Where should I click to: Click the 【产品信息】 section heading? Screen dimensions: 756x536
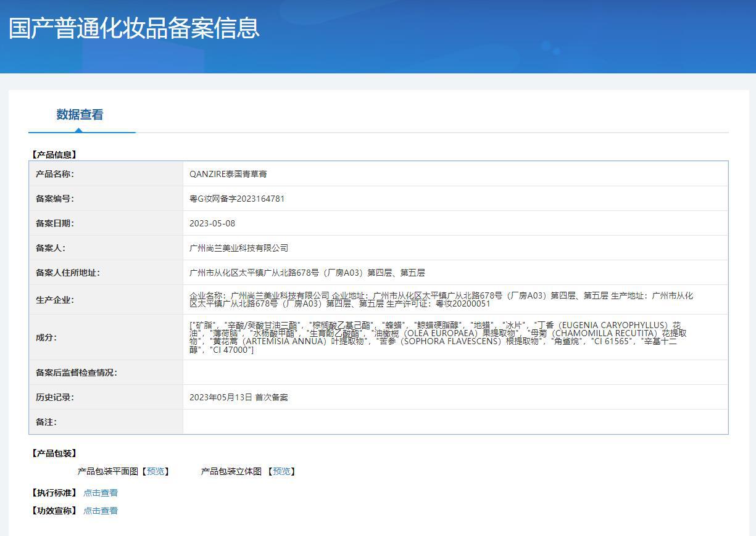(55, 155)
